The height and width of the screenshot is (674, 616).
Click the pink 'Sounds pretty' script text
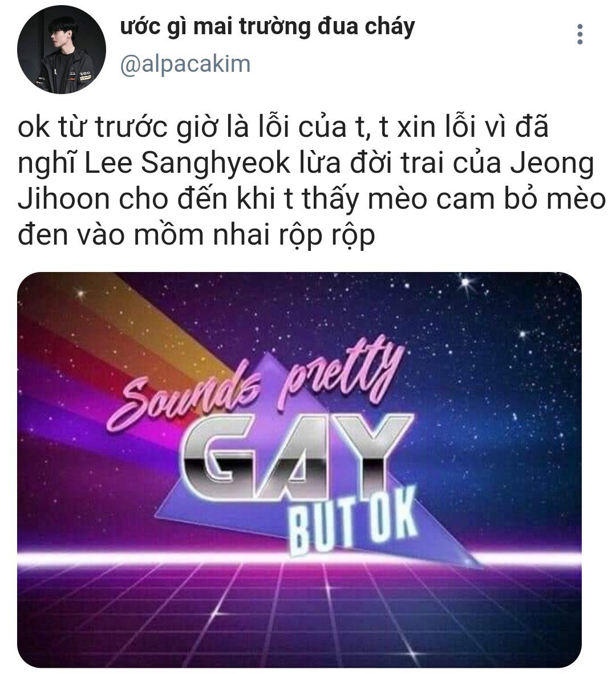coord(256,385)
